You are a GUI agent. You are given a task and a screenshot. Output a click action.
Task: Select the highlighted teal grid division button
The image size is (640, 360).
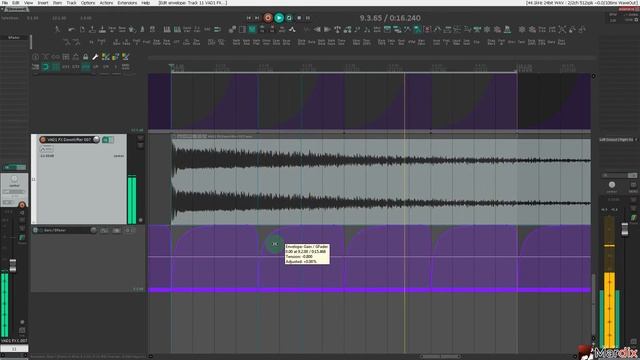[85, 67]
